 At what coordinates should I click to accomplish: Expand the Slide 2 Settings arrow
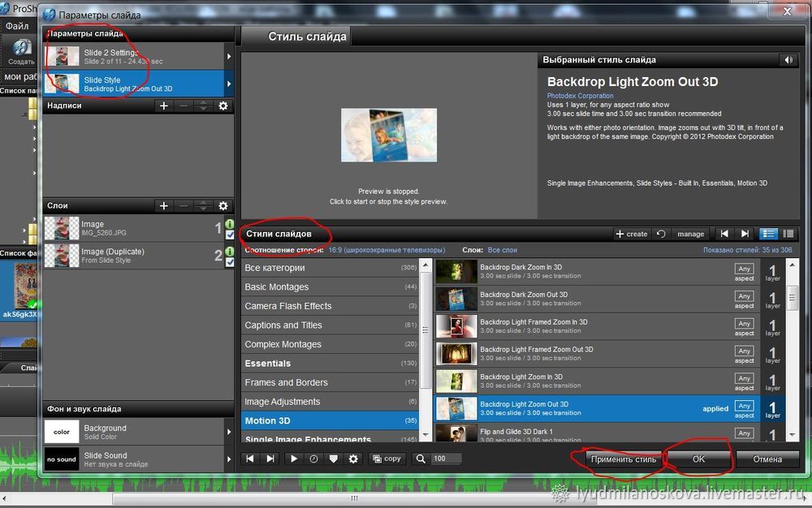click(x=229, y=57)
